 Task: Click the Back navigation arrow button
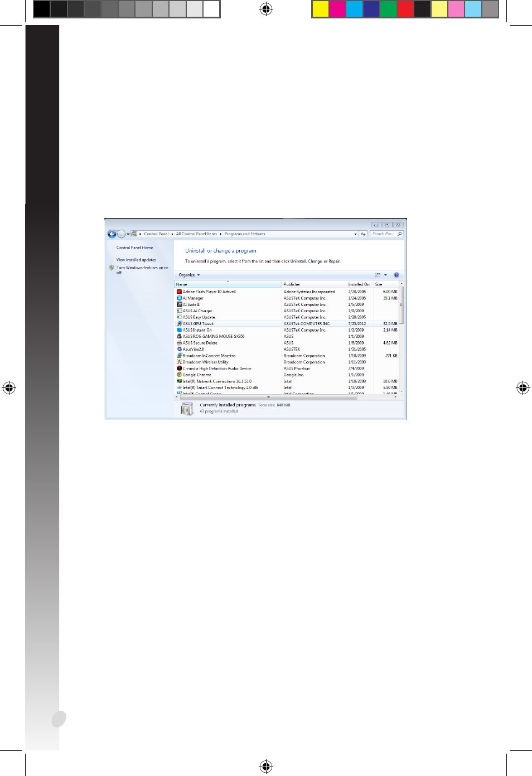112,234
